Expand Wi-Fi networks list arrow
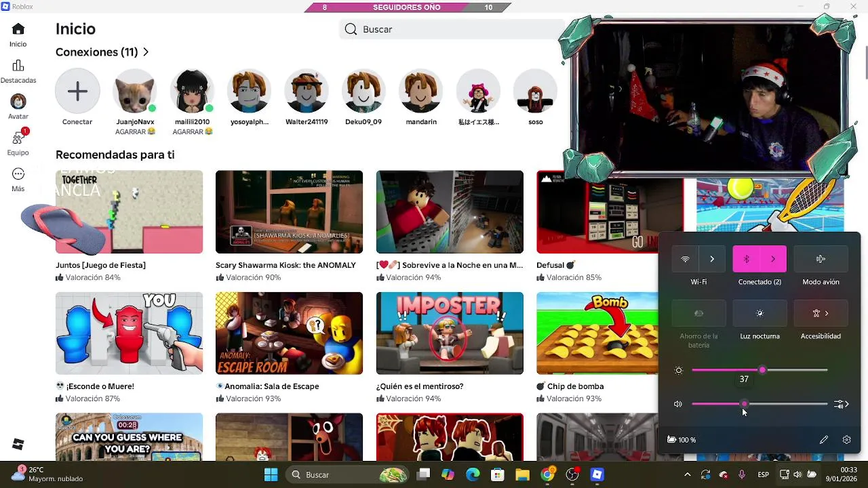The height and width of the screenshot is (488, 868). coord(712,259)
